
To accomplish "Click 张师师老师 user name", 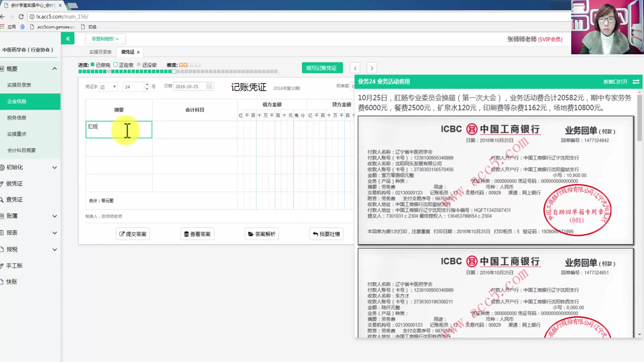I will pyautogui.click(x=522, y=39).
